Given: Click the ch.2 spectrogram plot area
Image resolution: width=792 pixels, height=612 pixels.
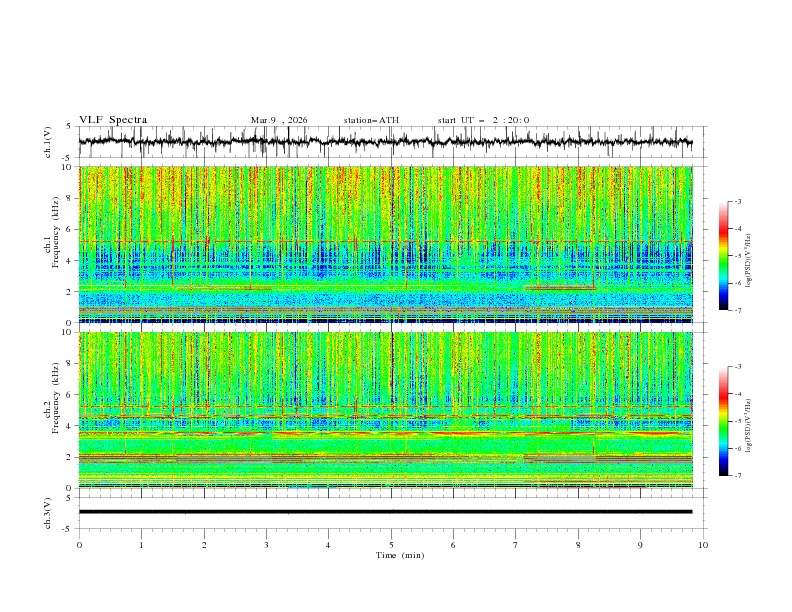Looking at the screenshot, I should coord(385,410).
